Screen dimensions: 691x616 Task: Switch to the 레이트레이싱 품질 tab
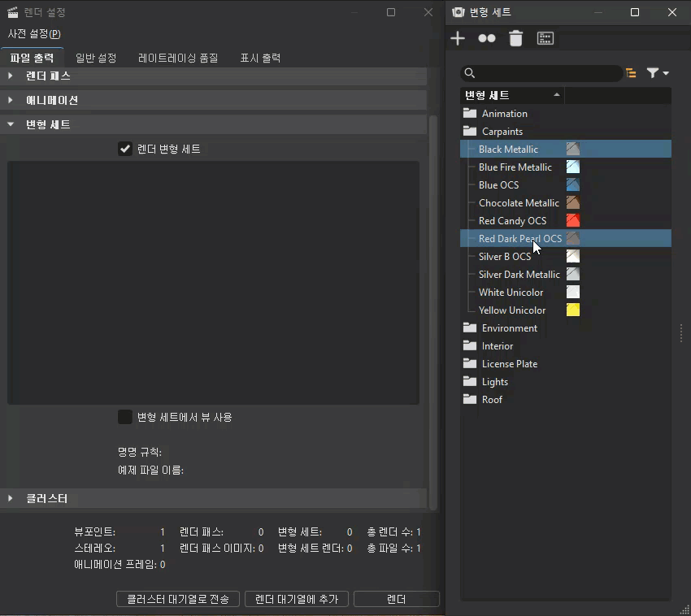click(x=178, y=58)
